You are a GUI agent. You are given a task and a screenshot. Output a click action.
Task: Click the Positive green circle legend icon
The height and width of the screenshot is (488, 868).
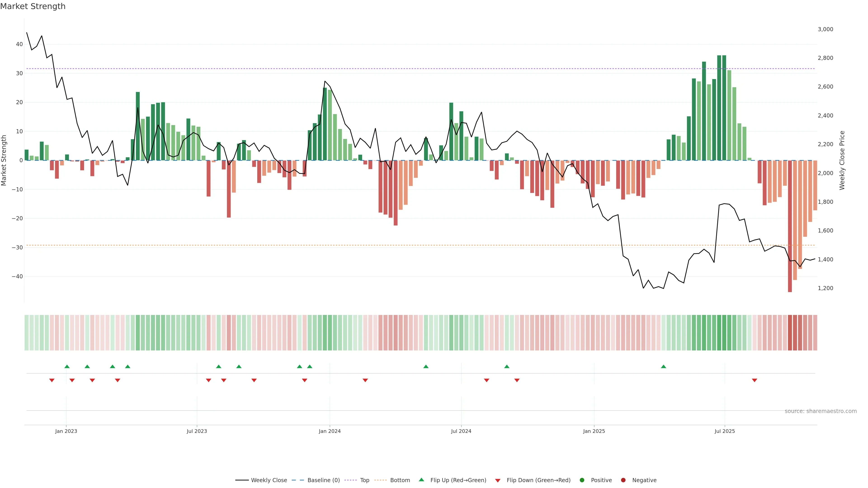[x=582, y=480]
